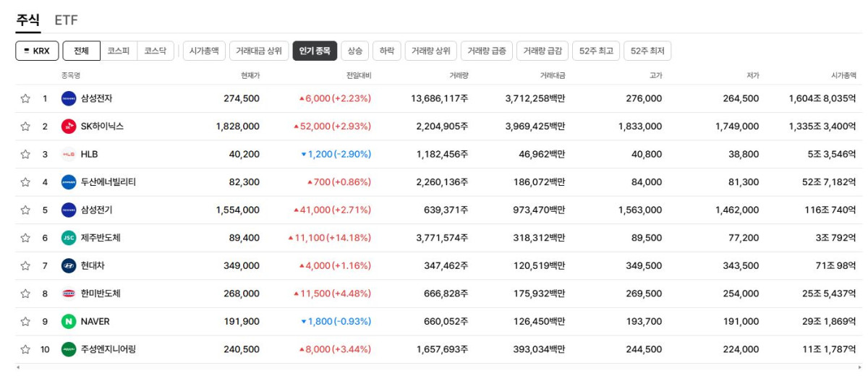Click the SK하이닉스 red logo icon
868x376 pixels.
click(x=69, y=127)
